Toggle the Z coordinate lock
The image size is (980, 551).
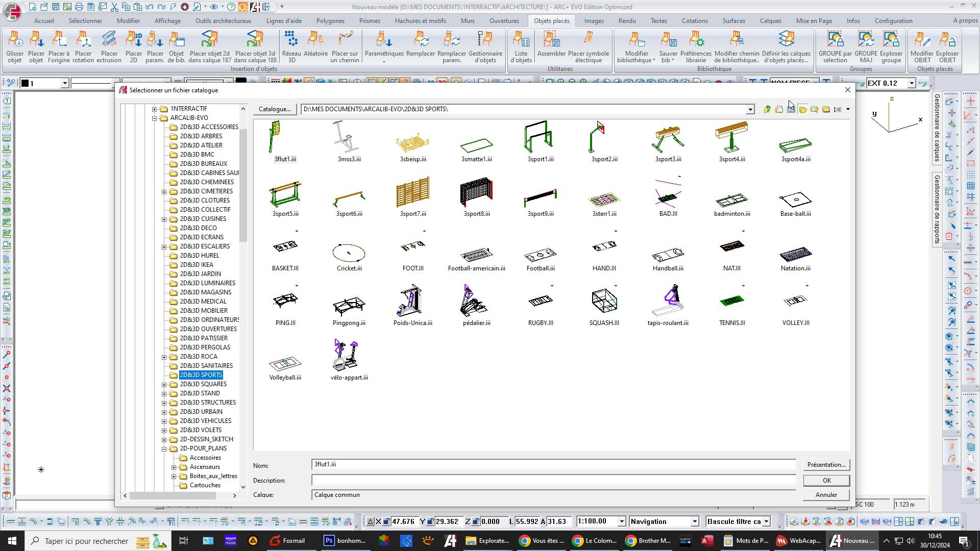[x=475, y=521]
